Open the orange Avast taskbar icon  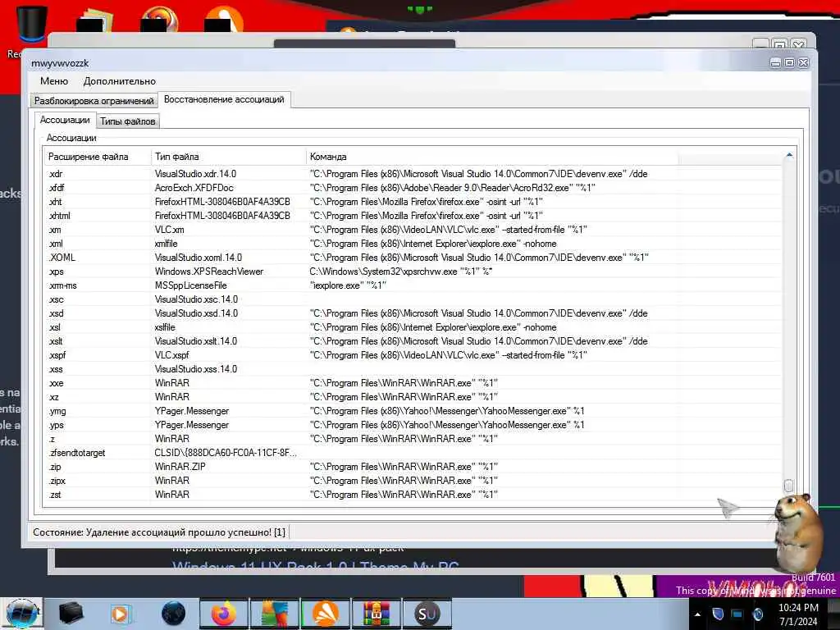(x=325, y=614)
